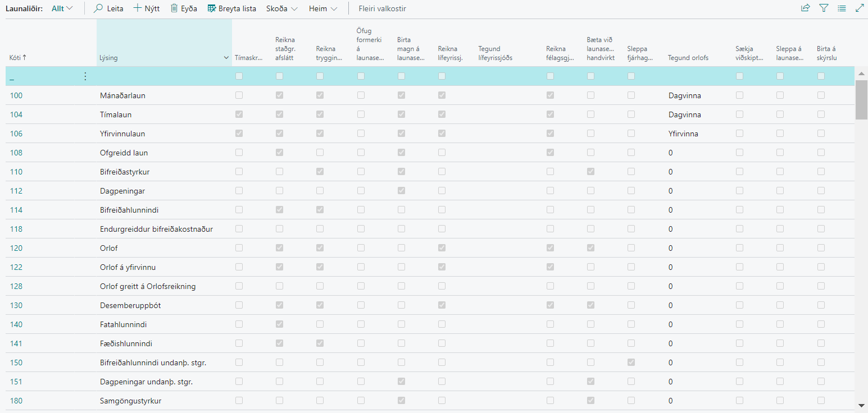This screenshot has width=868, height=413.
Task: Click the Reikna lífeyrissj. column header
Action: coord(449,53)
